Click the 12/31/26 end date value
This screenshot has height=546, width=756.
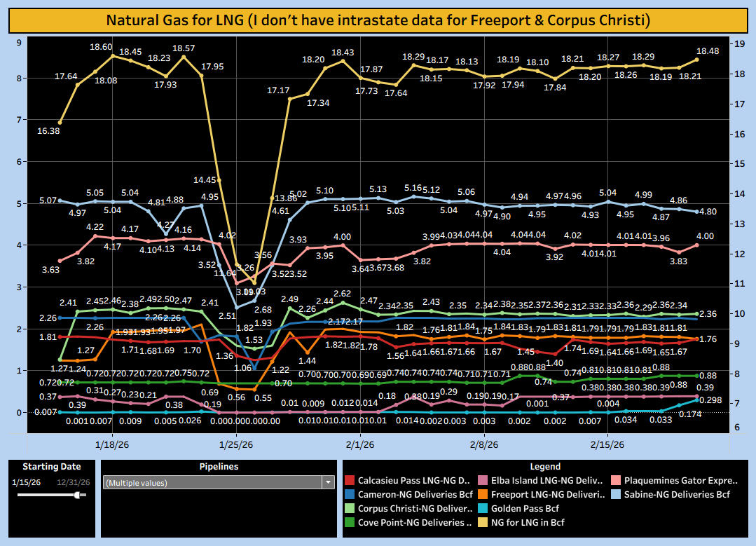click(x=74, y=482)
